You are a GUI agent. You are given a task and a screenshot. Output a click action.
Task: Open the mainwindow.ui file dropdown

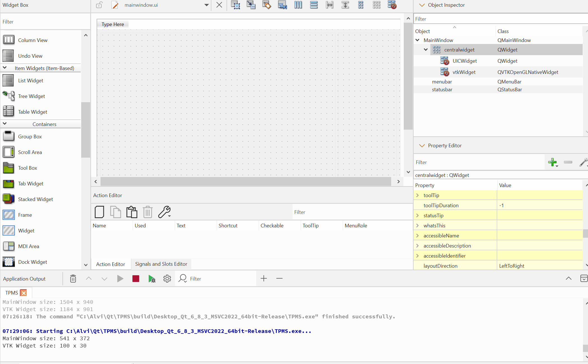[206, 5]
